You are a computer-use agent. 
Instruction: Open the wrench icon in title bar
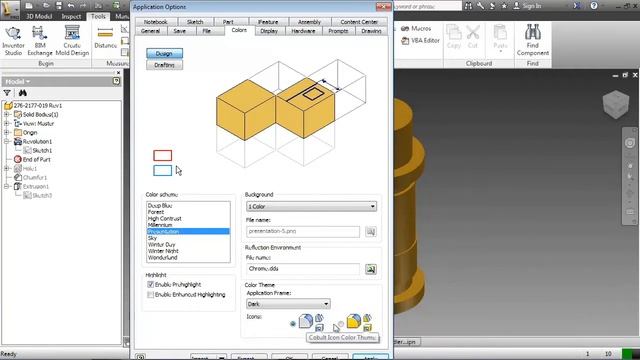[480, 6]
